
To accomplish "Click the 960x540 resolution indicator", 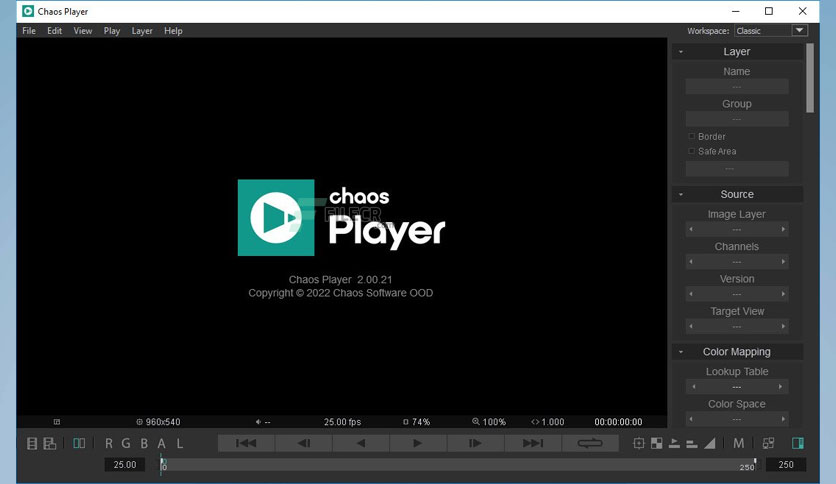I will (158, 422).
